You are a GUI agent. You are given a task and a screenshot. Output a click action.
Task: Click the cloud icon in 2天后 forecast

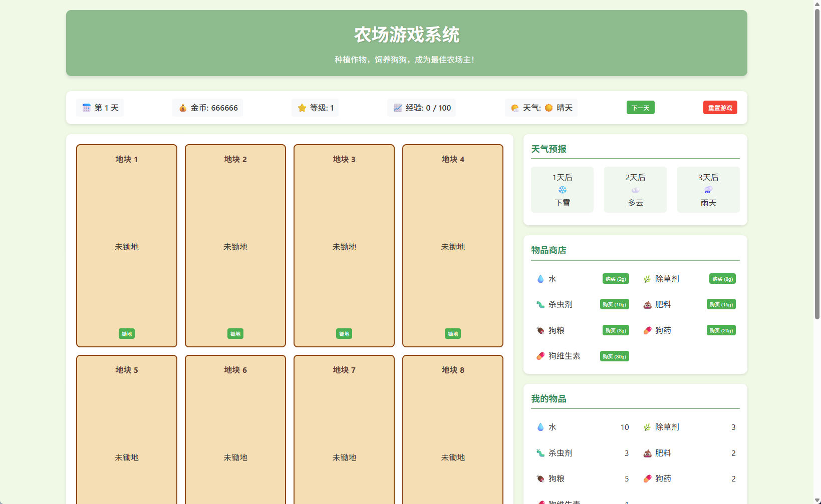click(635, 190)
